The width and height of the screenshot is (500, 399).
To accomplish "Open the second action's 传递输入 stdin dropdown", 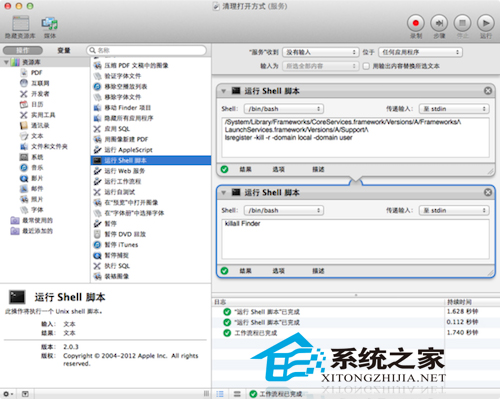I will [x=454, y=210].
